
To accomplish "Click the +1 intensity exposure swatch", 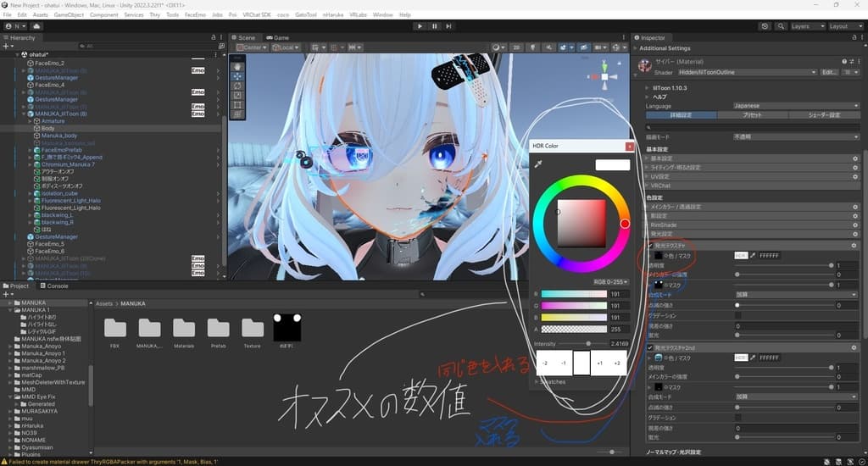I will pyautogui.click(x=599, y=363).
